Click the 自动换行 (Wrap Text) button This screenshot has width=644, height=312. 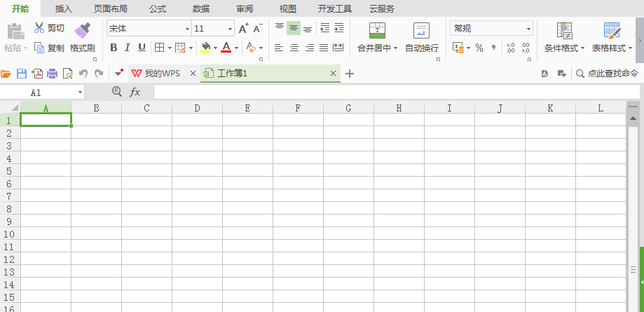(x=422, y=37)
